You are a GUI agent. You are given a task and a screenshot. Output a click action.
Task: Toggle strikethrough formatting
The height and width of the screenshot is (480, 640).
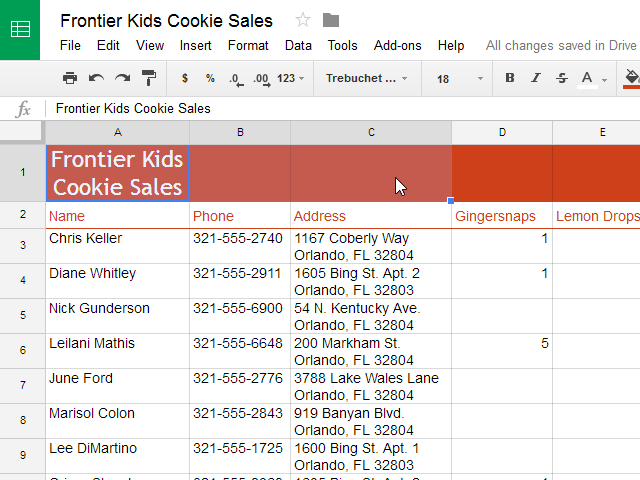pyautogui.click(x=562, y=78)
